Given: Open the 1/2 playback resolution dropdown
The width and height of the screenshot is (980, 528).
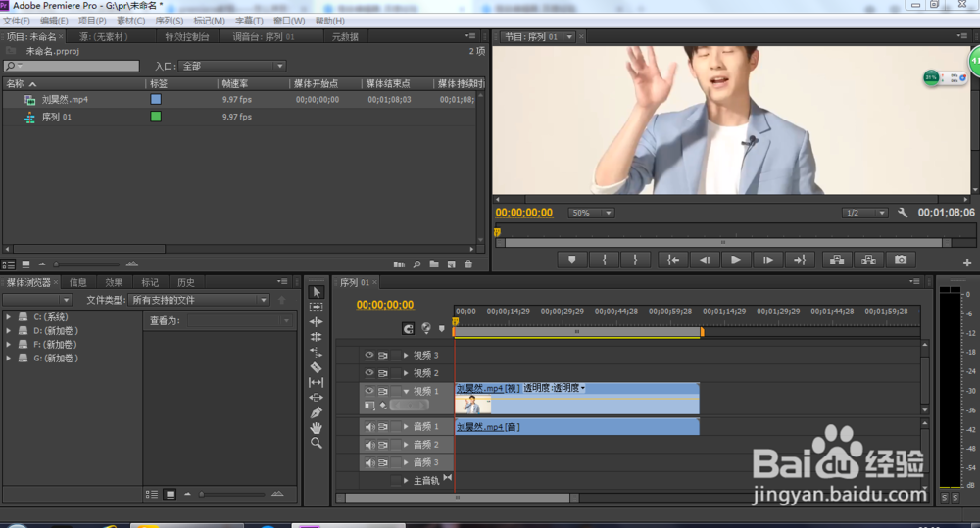Looking at the screenshot, I should 864,213.
